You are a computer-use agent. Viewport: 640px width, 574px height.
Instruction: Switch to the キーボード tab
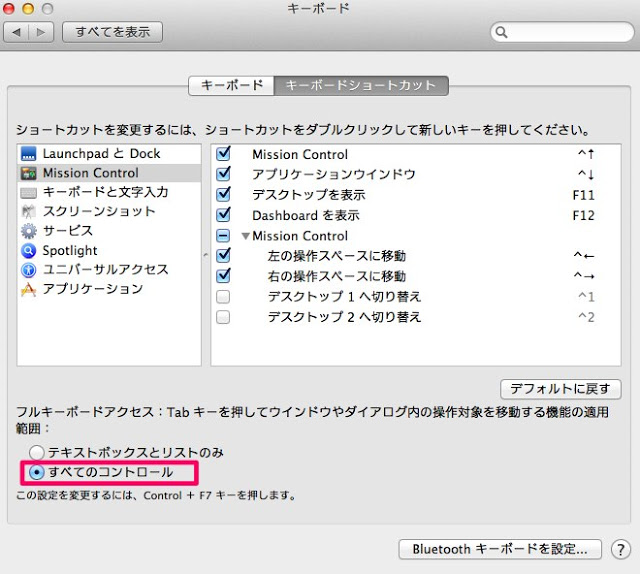(231, 85)
